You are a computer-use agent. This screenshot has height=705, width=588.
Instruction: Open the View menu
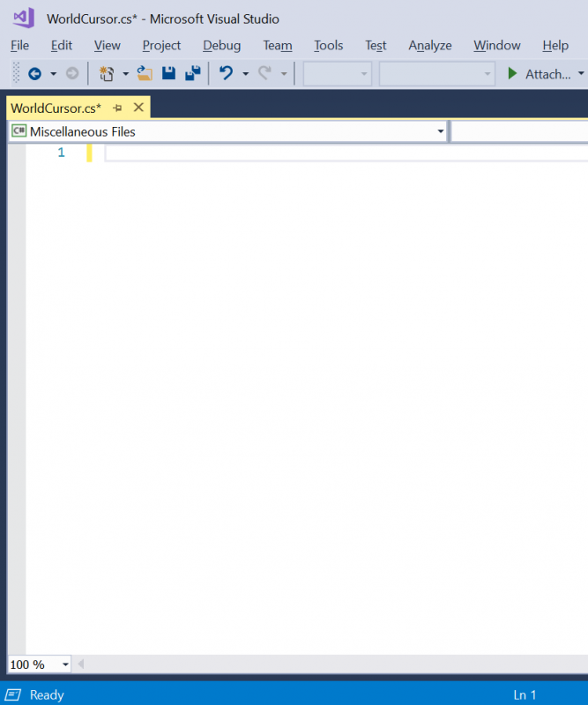(107, 46)
